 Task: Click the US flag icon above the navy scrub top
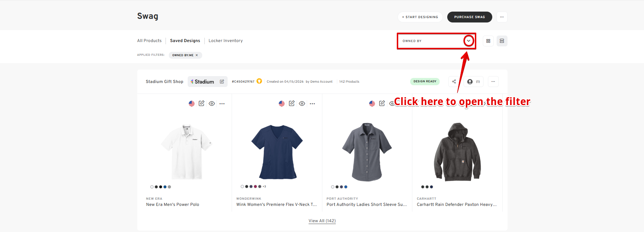282,104
